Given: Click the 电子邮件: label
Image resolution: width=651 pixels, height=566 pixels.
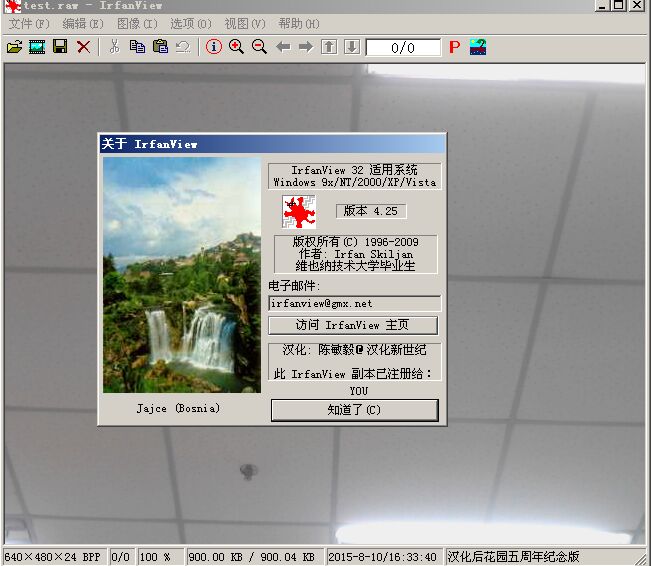Looking at the screenshot, I should 294,286.
